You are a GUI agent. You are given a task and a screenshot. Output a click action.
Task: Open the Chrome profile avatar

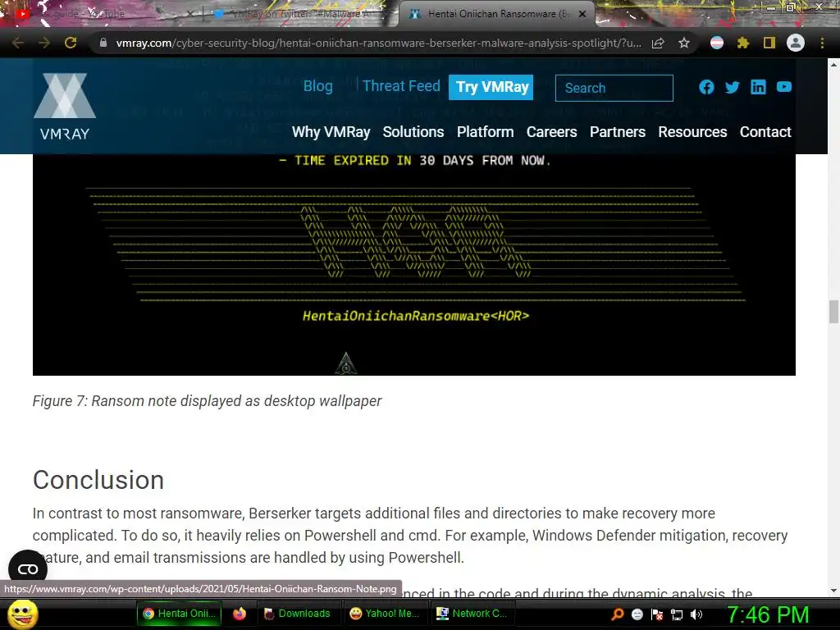[796, 43]
